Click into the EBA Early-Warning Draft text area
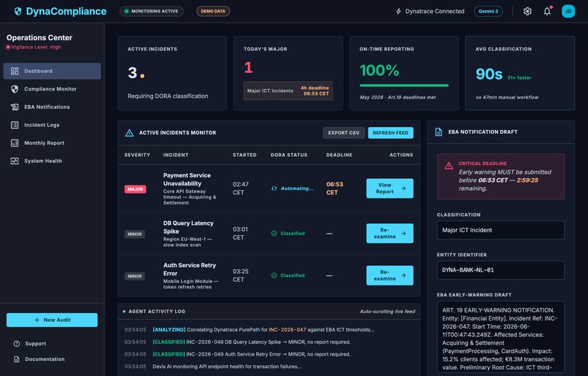 pyautogui.click(x=500, y=337)
